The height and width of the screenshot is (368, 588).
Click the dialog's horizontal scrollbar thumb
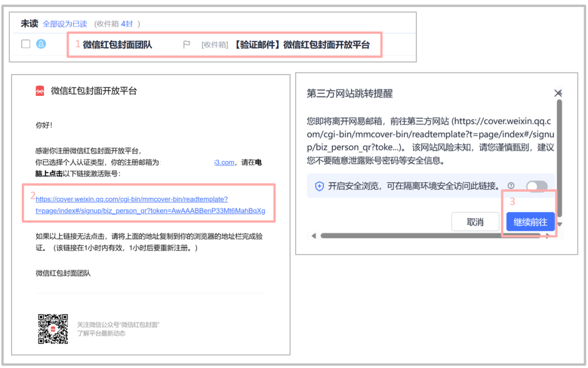click(x=430, y=236)
